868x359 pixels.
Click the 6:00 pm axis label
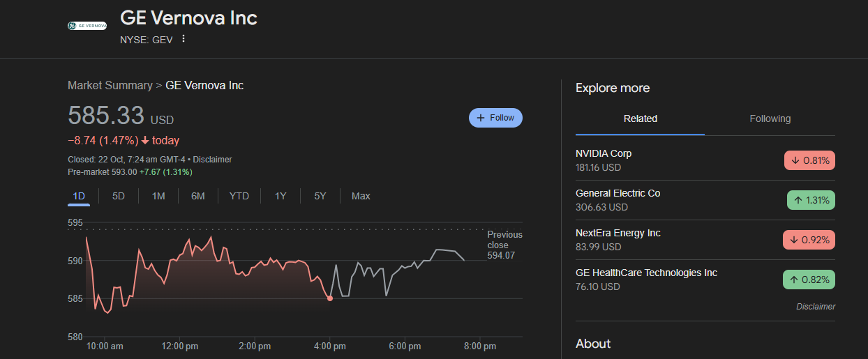point(405,346)
